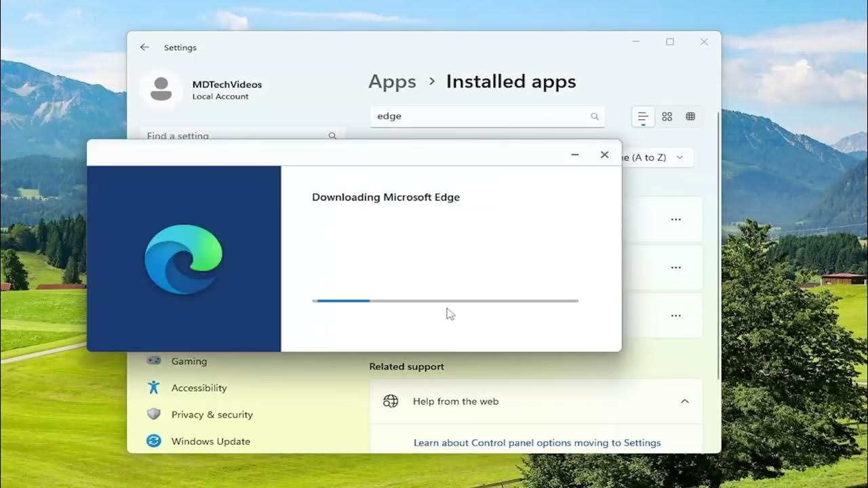Open the third app's three-dot menu
Viewport: 868px width, 488px height.
(676, 316)
